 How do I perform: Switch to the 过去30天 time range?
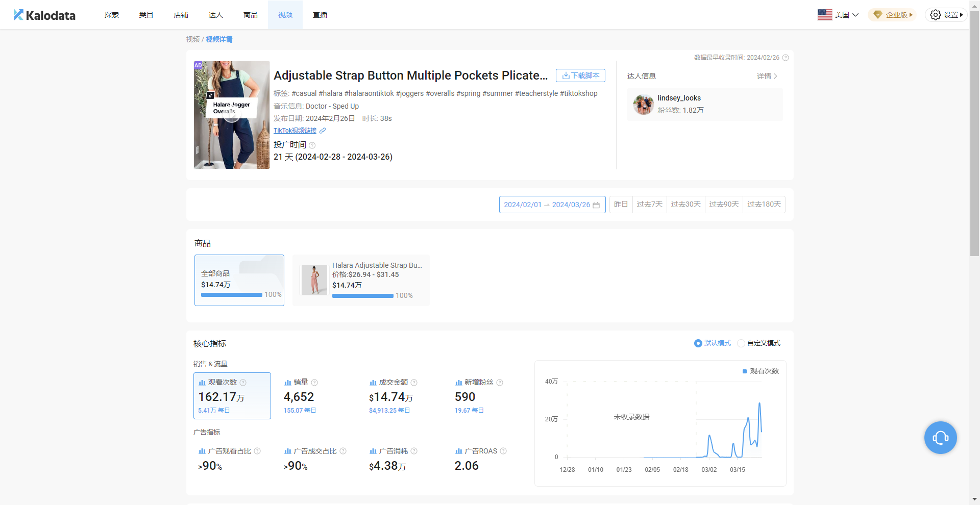[685, 205]
